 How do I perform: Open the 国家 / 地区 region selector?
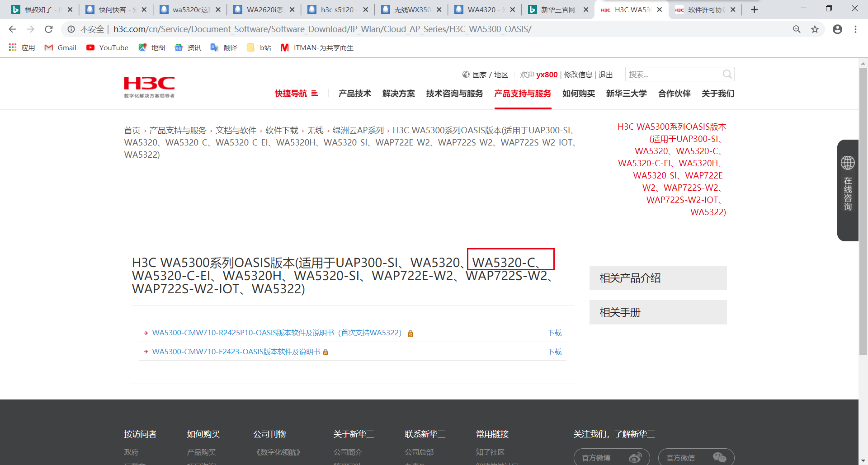pos(485,75)
